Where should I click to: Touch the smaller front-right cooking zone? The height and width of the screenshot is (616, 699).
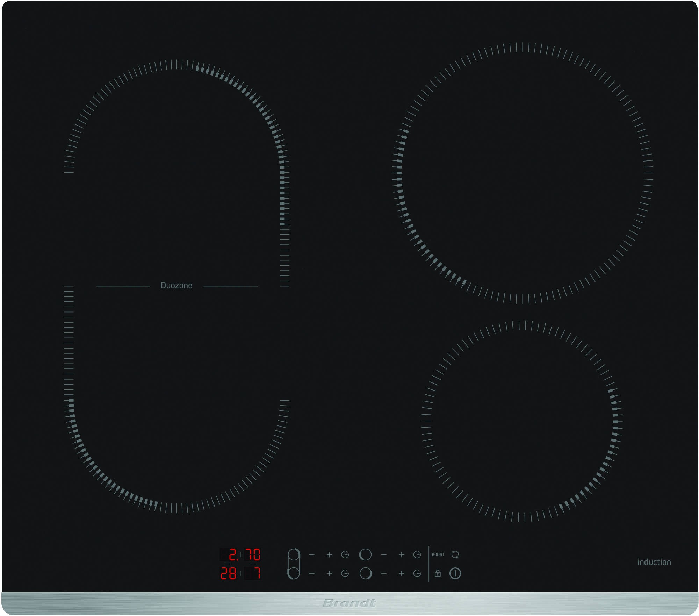522,422
